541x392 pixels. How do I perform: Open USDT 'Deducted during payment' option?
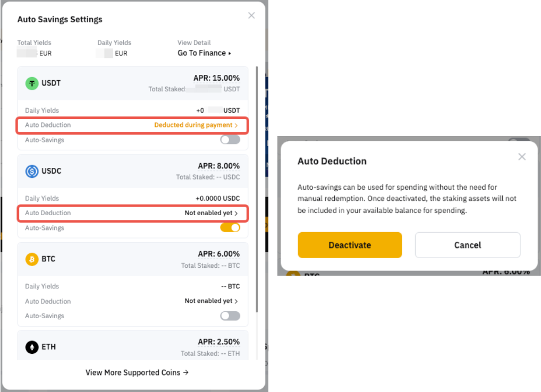(x=196, y=125)
